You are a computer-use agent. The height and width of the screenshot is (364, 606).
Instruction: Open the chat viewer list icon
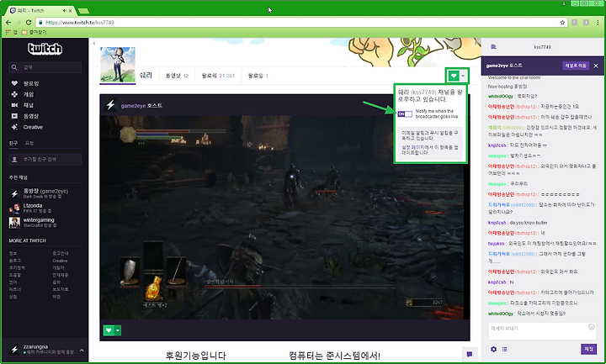click(x=504, y=349)
